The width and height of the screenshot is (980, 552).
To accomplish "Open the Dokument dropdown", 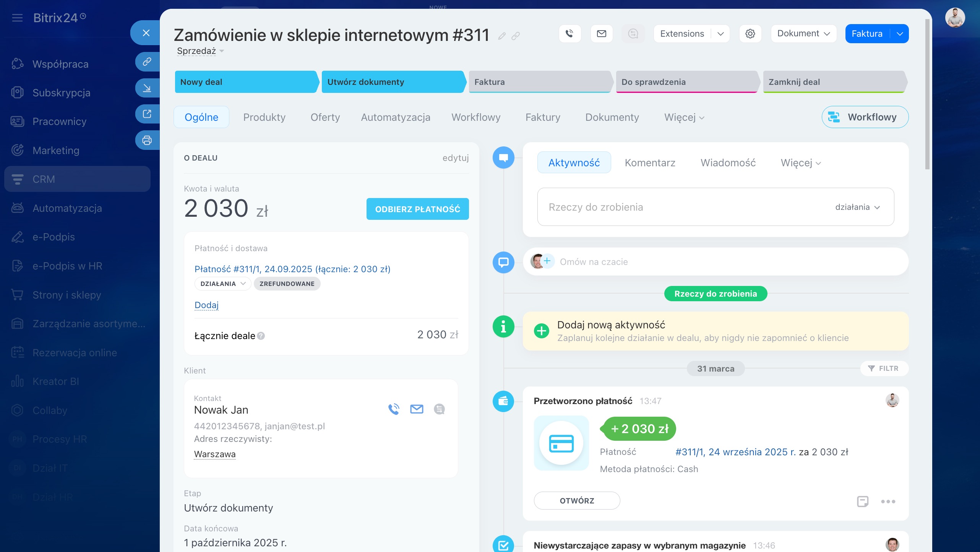I will click(803, 34).
